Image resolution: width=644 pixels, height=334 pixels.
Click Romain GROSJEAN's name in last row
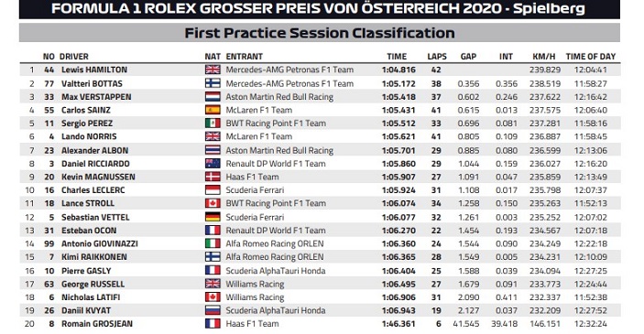point(97,324)
